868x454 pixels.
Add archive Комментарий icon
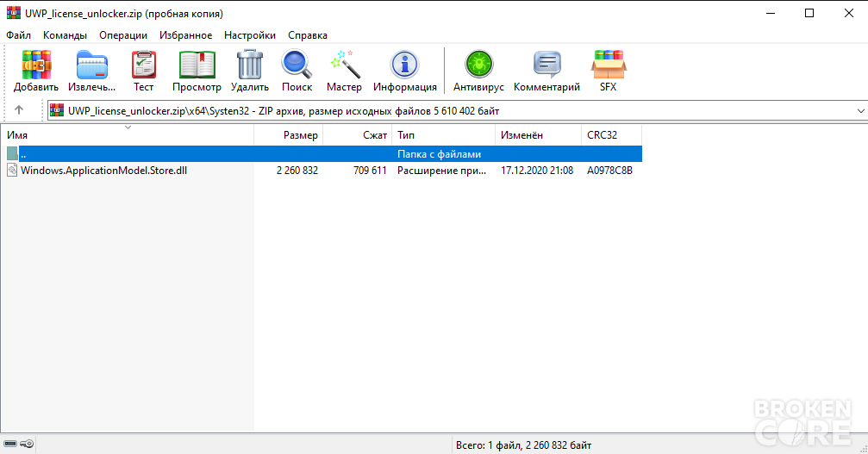(547, 65)
